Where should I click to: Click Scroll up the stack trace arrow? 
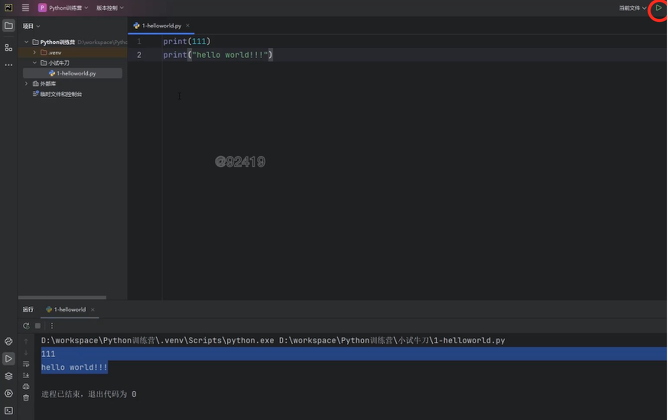tap(26, 341)
